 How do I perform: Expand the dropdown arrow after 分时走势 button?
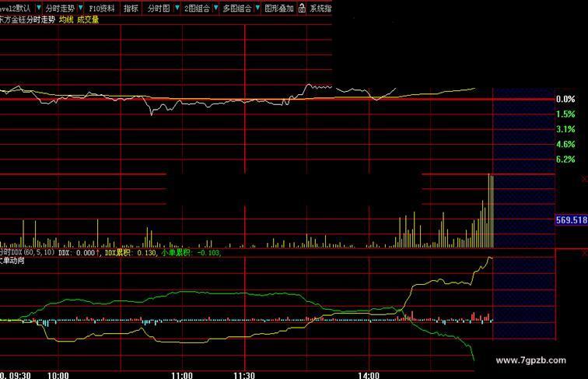tap(80, 8)
